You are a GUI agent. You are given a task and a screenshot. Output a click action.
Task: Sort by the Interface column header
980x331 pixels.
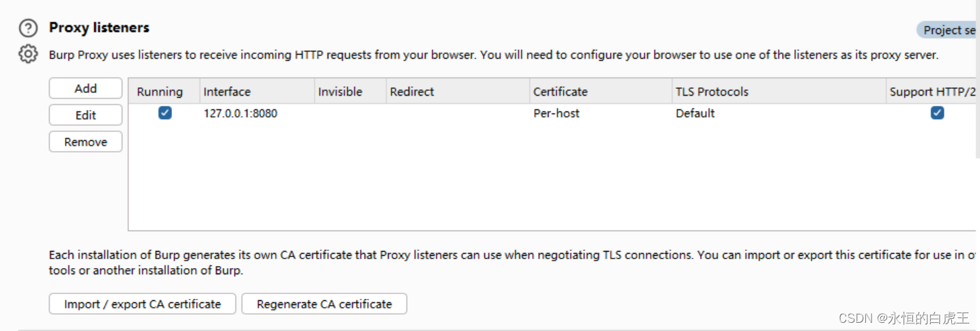257,92
